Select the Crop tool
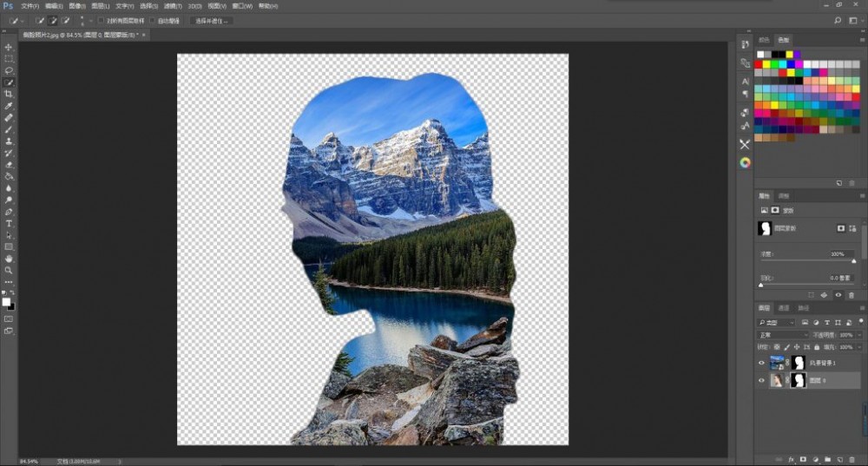Screen dimensions: 868x466 click(9, 94)
